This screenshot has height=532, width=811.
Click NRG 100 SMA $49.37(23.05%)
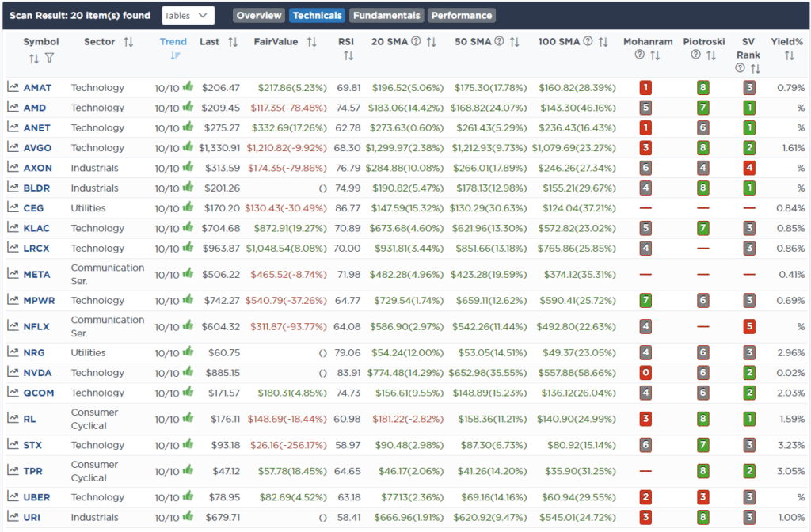point(579,352)
